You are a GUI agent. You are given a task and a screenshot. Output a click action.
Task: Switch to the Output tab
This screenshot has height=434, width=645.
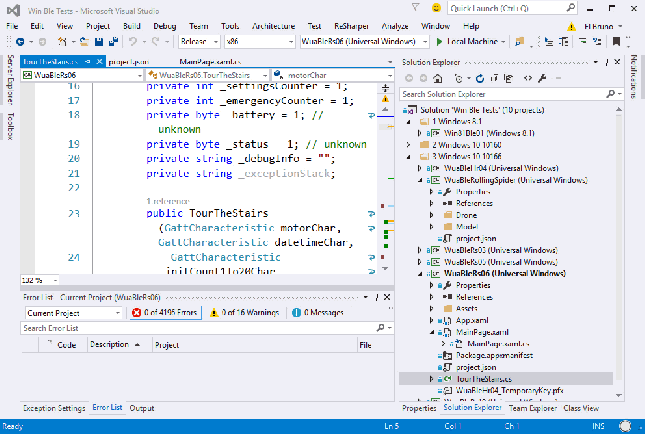pyautogui.click(x=141, y=408)
